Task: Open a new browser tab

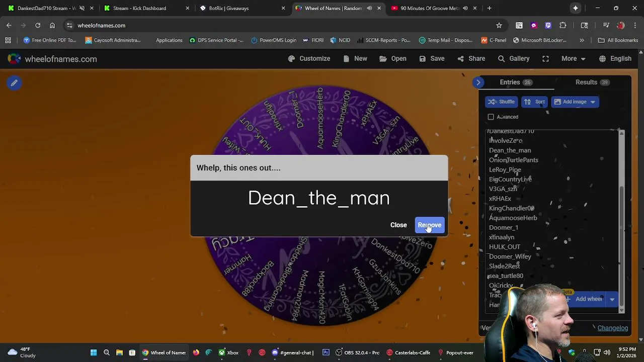Action: [x=489, y=8]
